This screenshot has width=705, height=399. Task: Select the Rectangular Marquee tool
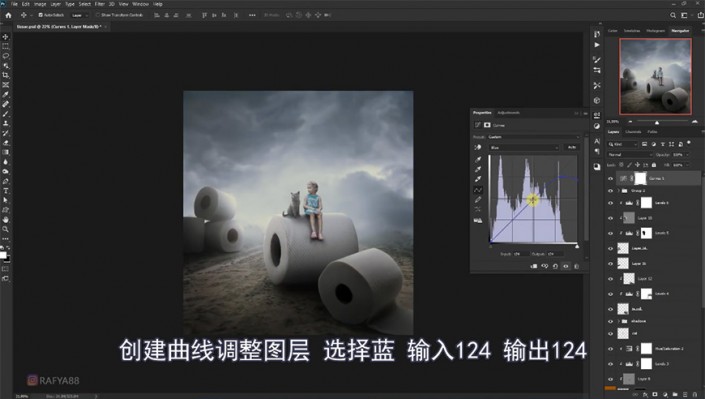coord(5,46)
